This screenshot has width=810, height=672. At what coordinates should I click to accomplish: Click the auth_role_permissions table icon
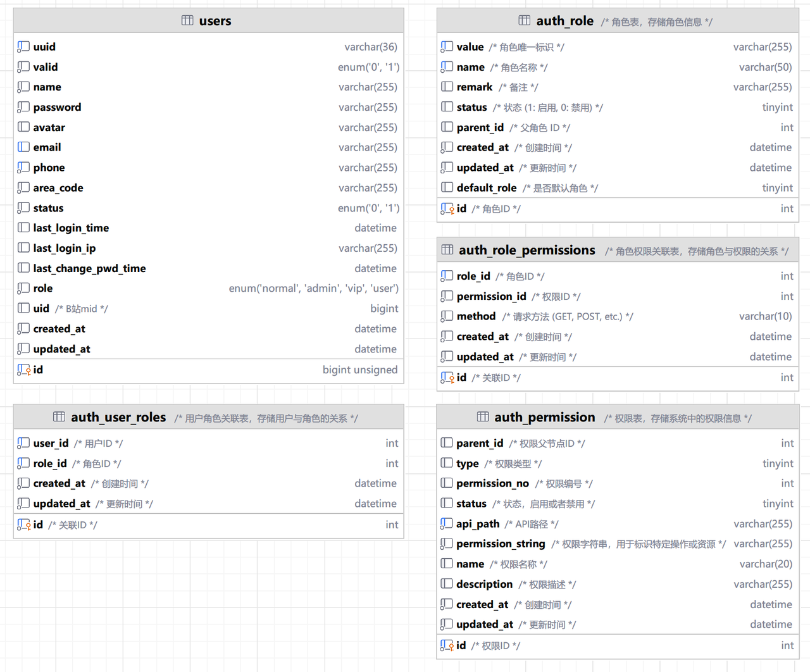[447, 250]
